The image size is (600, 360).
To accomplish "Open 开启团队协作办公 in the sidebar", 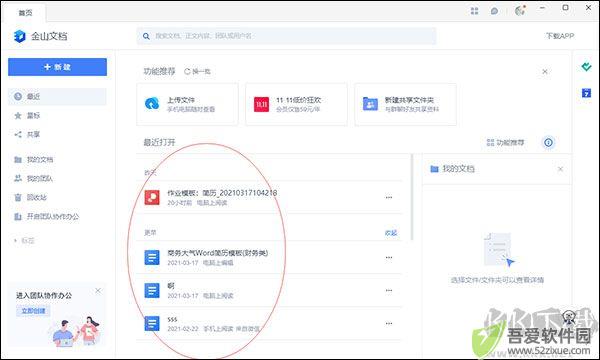I will coord(57,217).
